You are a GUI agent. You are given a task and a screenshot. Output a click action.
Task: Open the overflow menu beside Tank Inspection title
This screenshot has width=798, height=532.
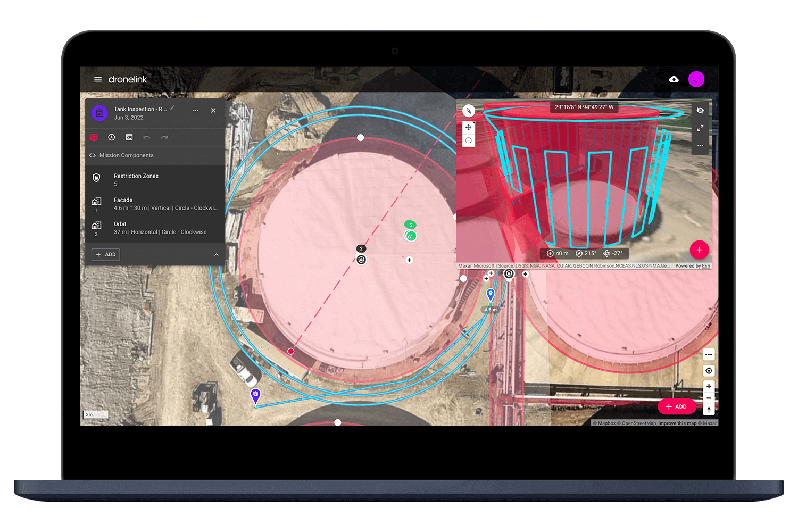pyautogui.click(x=195, y=111)
